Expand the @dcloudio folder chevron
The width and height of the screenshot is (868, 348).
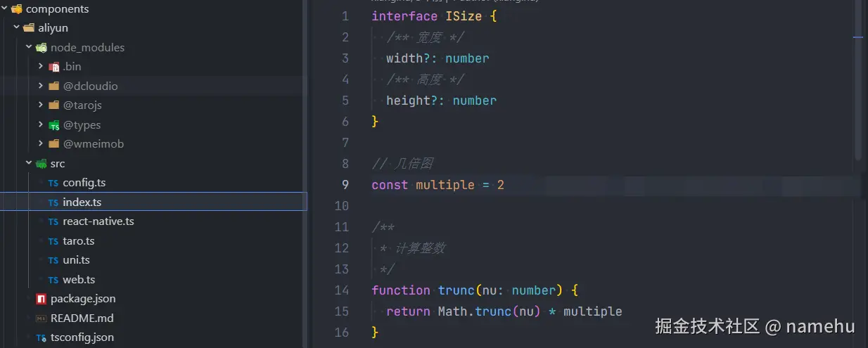click(41, 86)
